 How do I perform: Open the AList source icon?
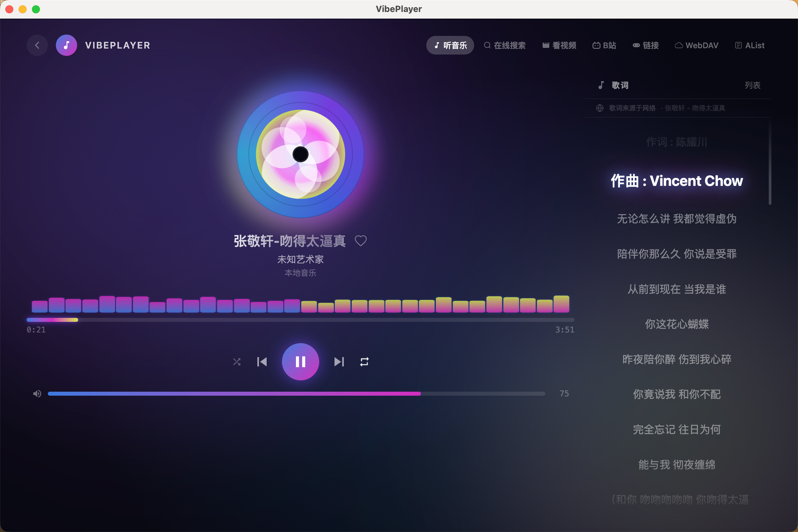coord(749,45)
